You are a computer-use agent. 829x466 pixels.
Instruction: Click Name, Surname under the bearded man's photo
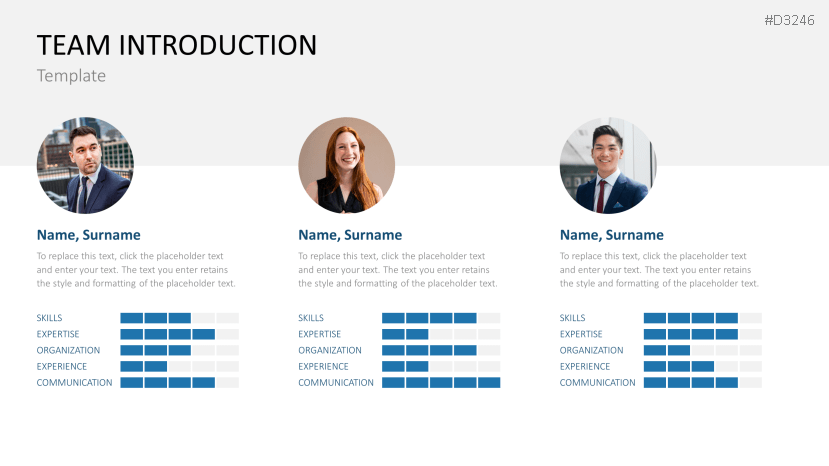89,235
